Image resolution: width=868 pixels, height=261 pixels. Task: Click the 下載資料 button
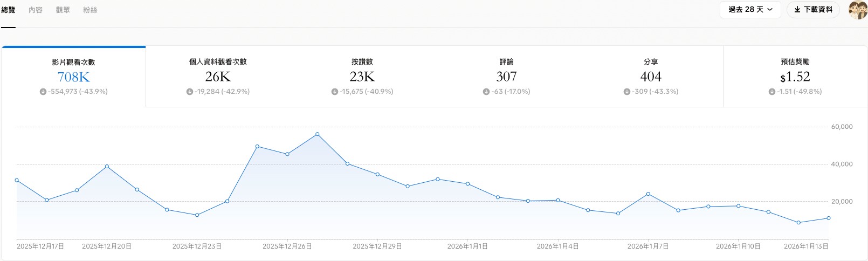(813, 10)
